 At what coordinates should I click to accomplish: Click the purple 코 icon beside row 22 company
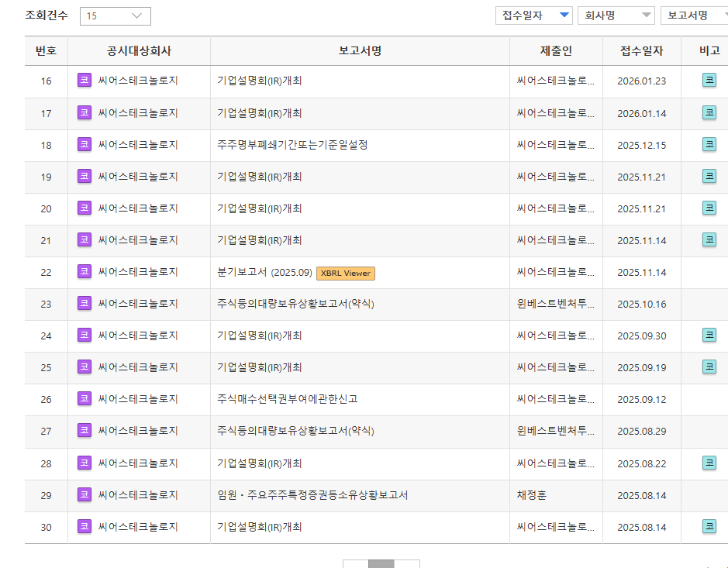[x=85, y=271]
